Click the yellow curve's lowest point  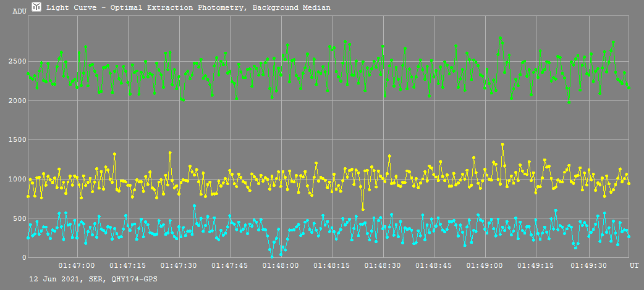(363, 209)
